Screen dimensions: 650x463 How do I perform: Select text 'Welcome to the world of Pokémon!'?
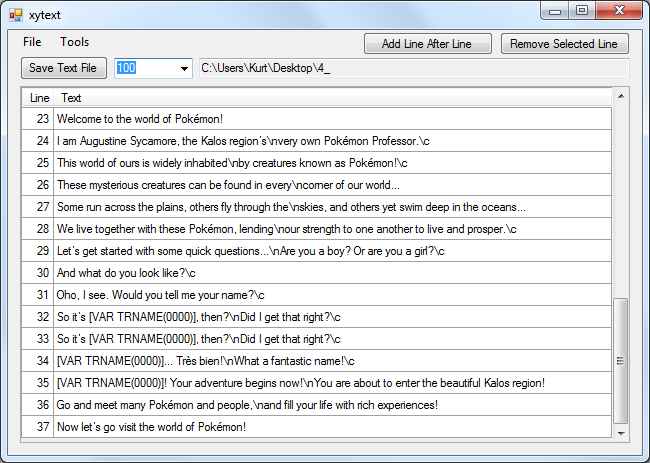coord(140,119)
